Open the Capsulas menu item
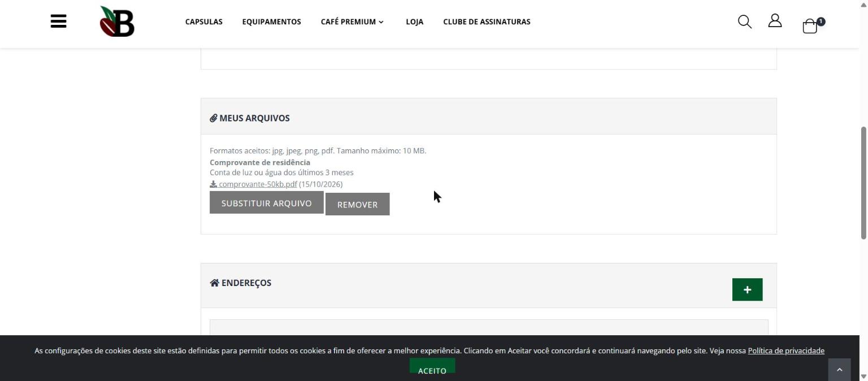This screenshot has height=381, width=868. click(204, 21)
